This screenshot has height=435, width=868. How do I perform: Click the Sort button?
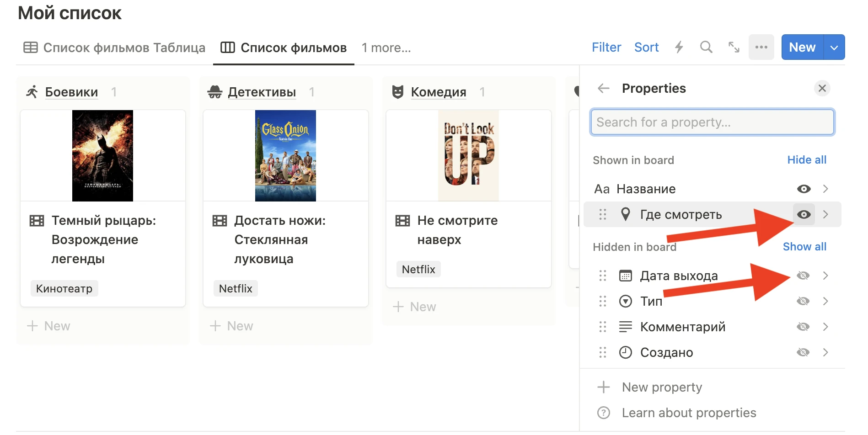click(646, 47)
